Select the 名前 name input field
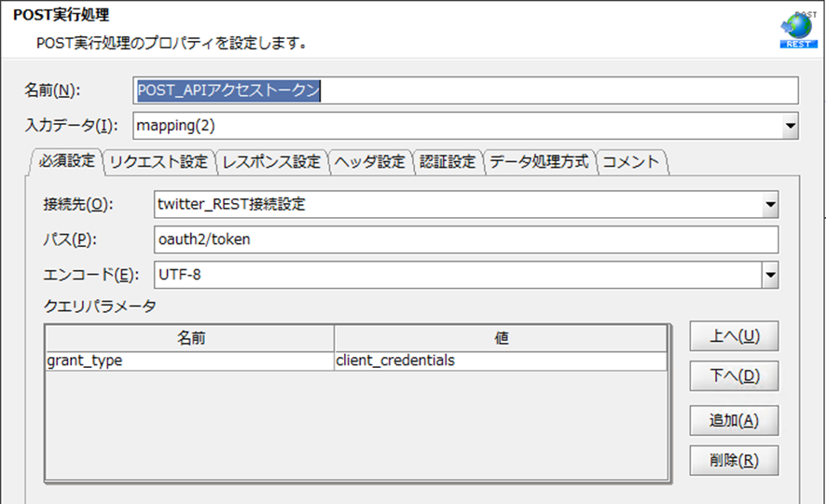This screenshot has width=826, height=504. [466, 90]
